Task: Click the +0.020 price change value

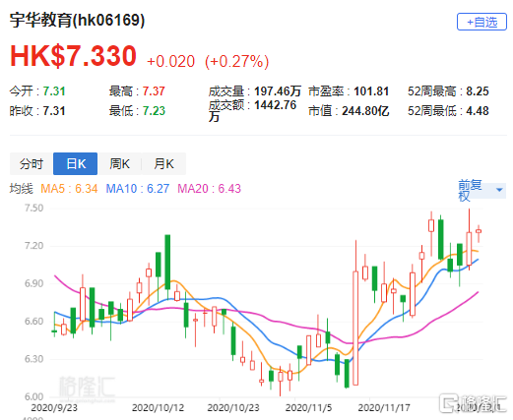Action: tap(170, 61)
